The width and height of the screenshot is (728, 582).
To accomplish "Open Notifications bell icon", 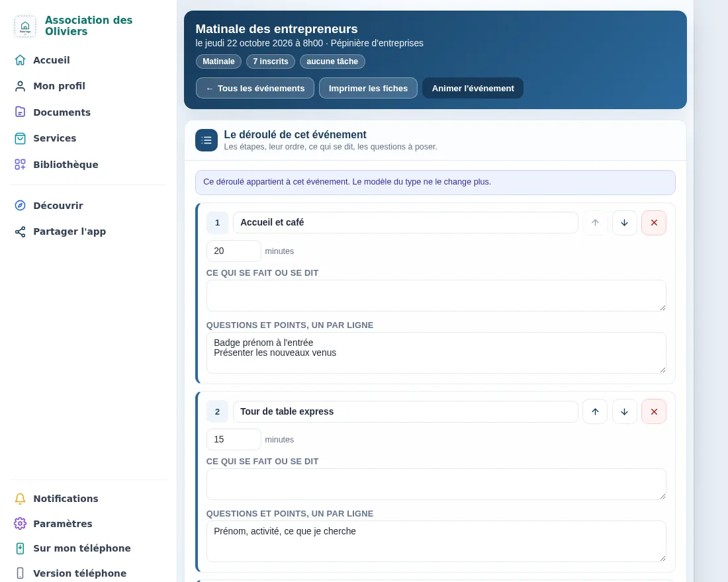I will [x=20, y=499].
